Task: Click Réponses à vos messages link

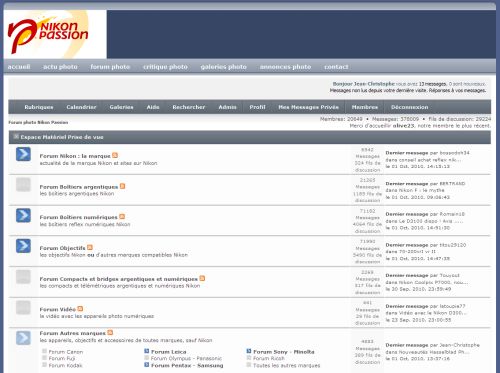Action: pyautogui.click(x=457, y=90)
